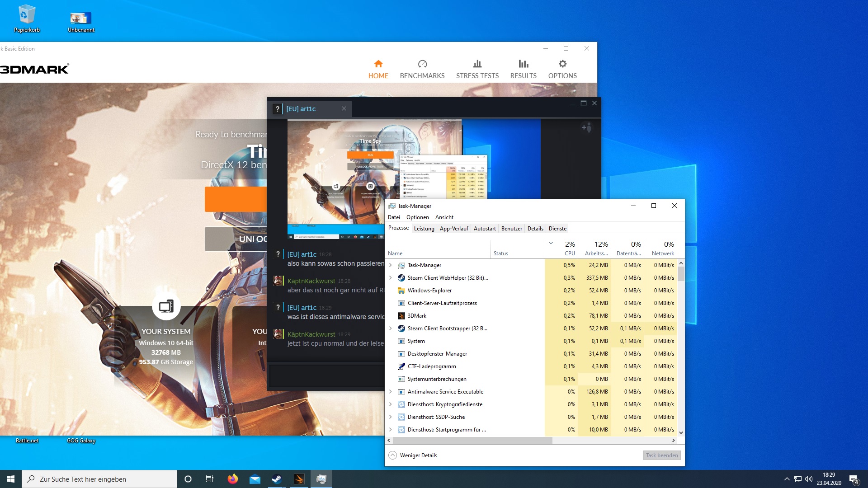
Task: Open Steam from the taskbar
Action: [x=277, y=479]
